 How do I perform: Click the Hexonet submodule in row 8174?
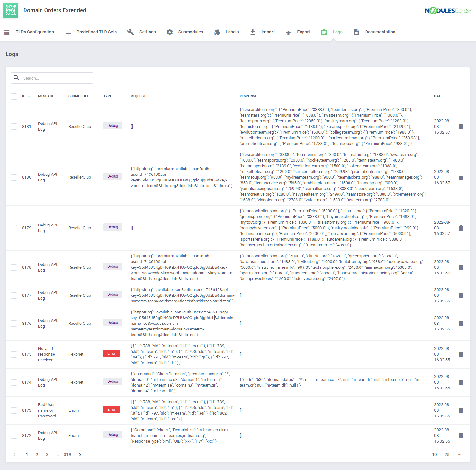click(76, 382)
